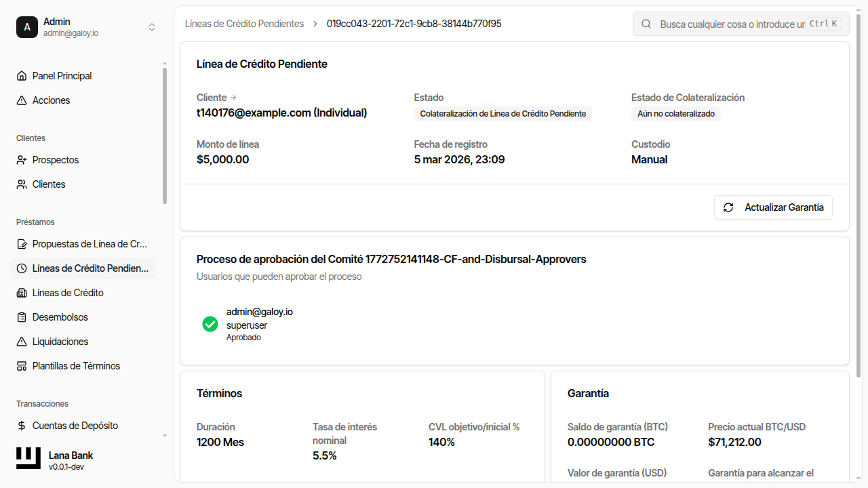Viewport: 868px width, 488px height.
Task: Click the Panel Principal home icon
Action: [22, 76]
